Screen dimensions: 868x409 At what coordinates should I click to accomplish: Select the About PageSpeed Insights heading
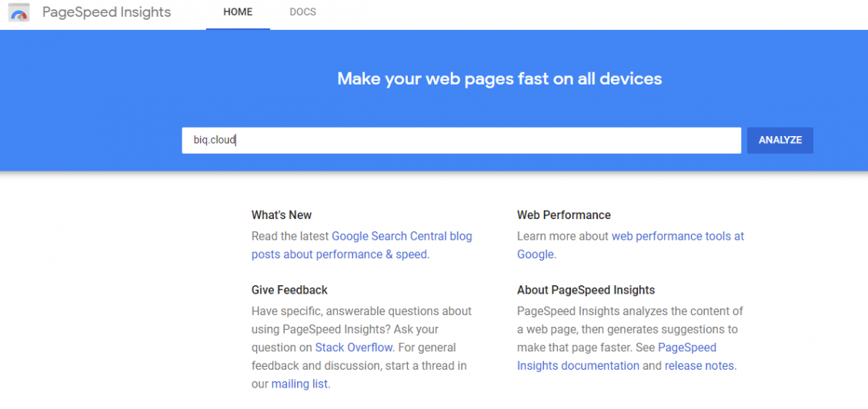pyautogui.click(x=586, y=290)
